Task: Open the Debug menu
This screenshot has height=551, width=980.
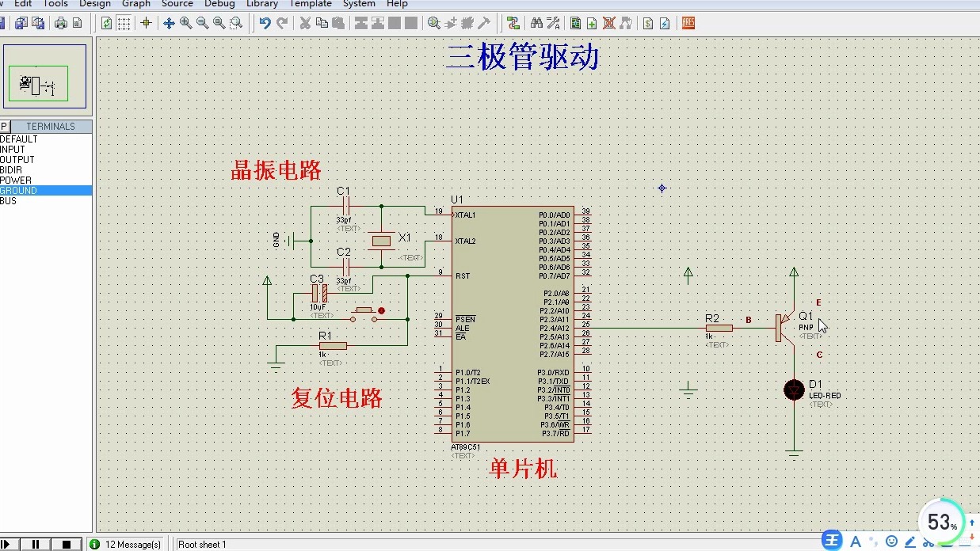Action: [x=219, y=4]
